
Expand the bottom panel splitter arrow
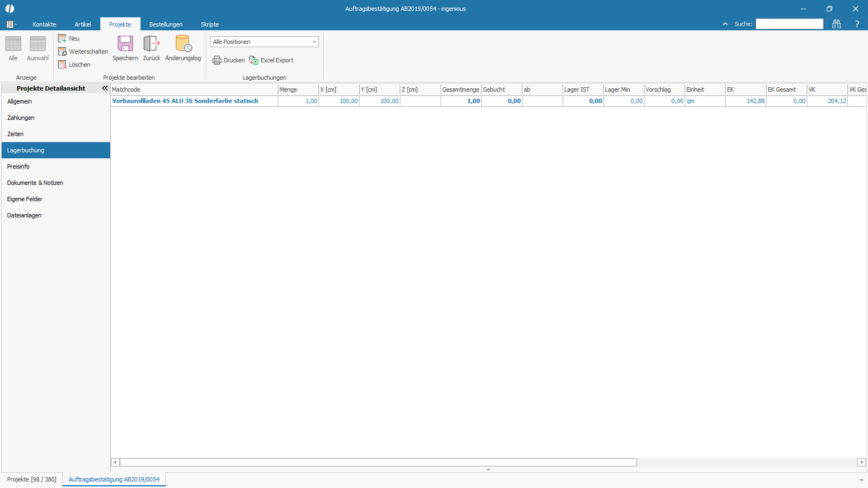click(x=488, y=470)
